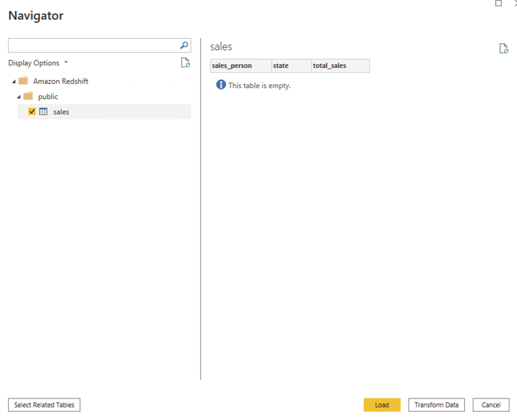Cancel the Navigator dialog
Screen dimensions: 517x420
tap(491, 405)
